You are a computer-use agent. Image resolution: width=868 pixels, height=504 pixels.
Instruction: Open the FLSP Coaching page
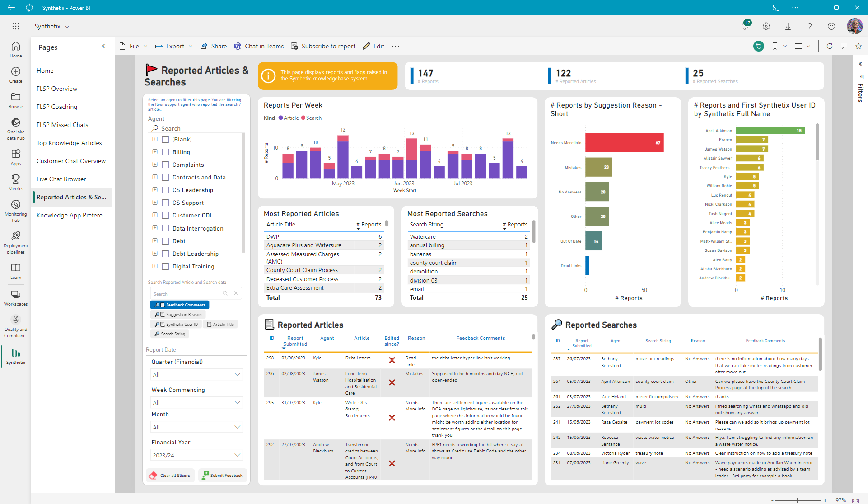tap(57, 107)
